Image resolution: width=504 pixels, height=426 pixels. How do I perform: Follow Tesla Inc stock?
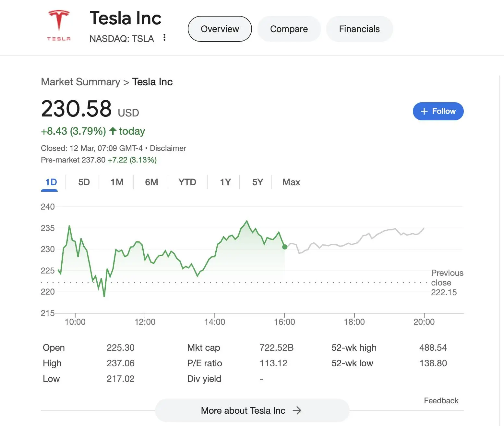pyautogui.click(x=438, y=111)
